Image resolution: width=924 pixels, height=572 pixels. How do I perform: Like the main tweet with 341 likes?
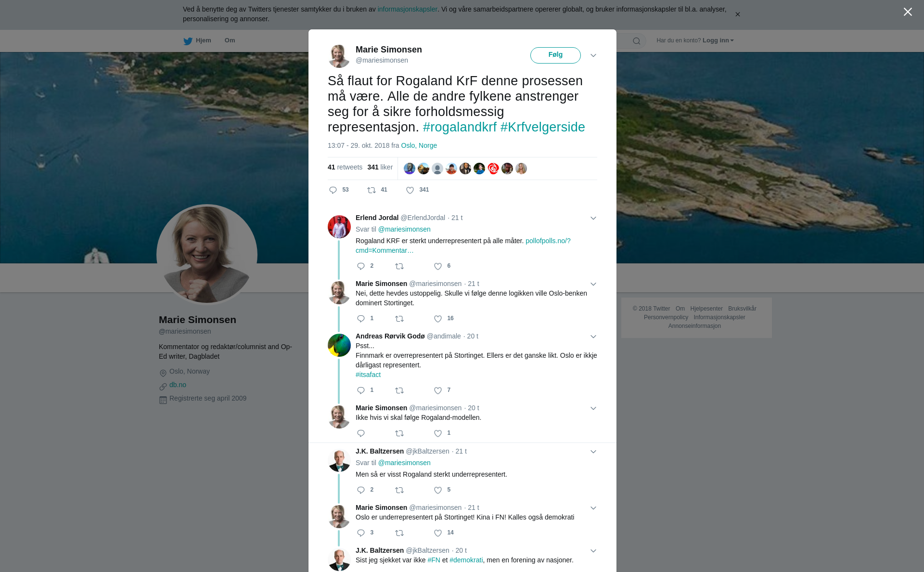tap(410, 190)
